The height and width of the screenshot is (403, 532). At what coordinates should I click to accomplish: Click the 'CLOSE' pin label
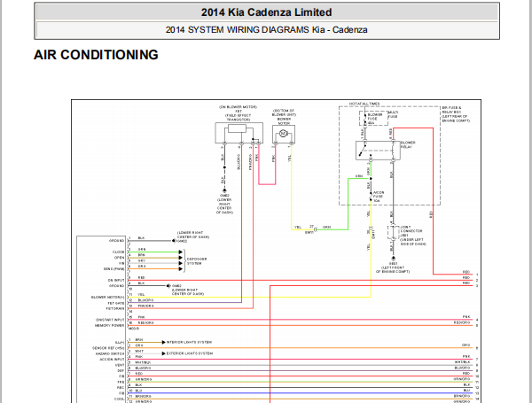119,252
